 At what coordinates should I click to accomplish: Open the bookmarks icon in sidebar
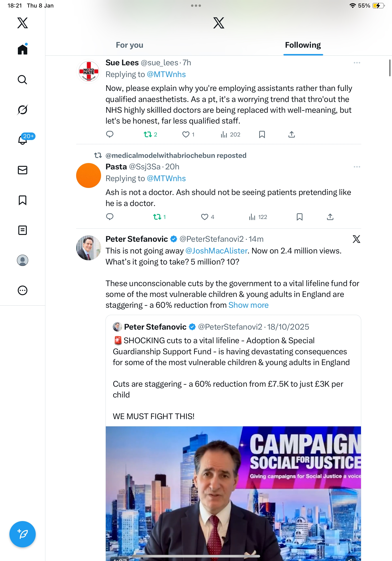(23, 200)
